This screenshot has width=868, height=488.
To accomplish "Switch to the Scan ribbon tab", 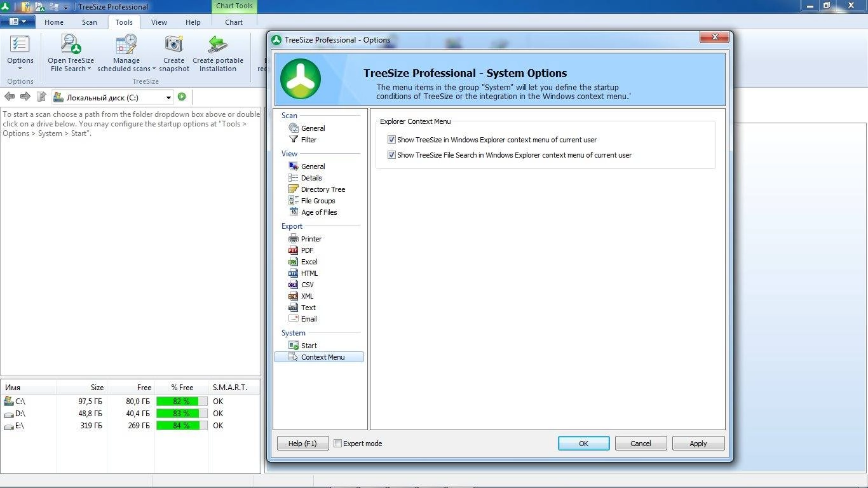I will click(90, 22).
